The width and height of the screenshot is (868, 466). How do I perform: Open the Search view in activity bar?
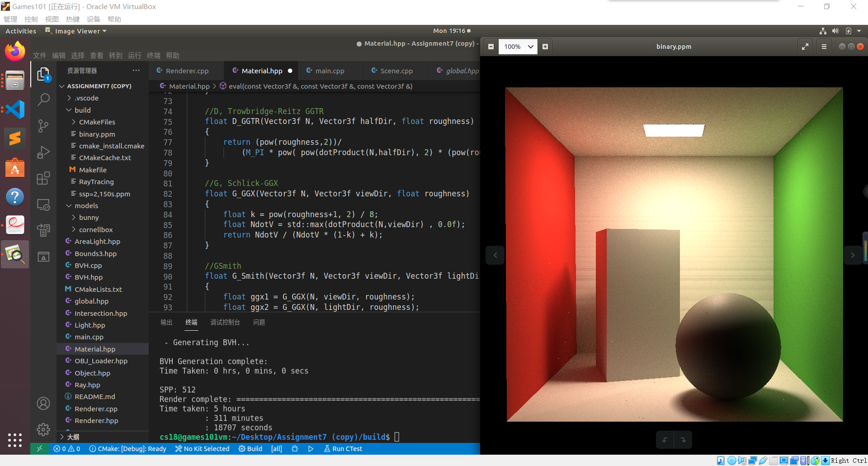coord(43,100)
